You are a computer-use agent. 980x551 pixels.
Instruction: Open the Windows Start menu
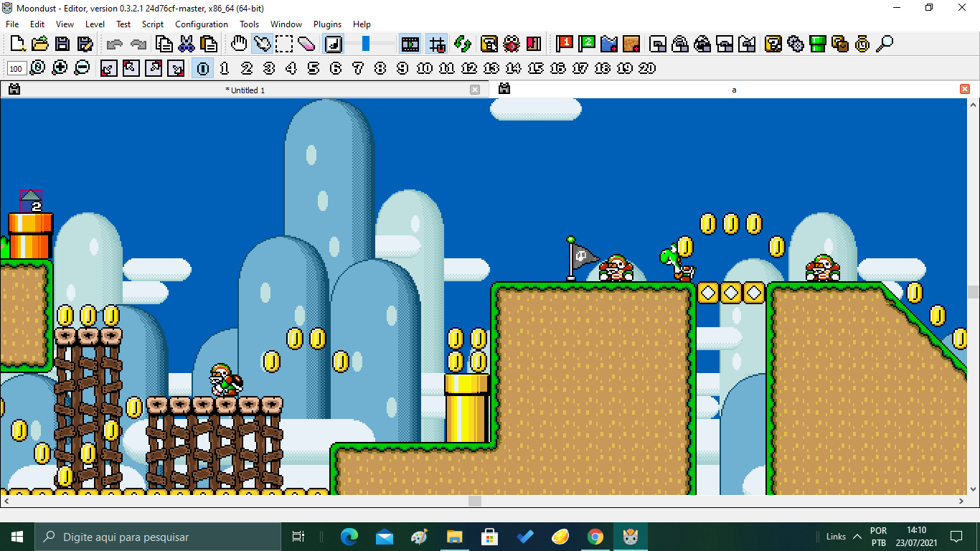pyautogui.click(x=17, y=537)
